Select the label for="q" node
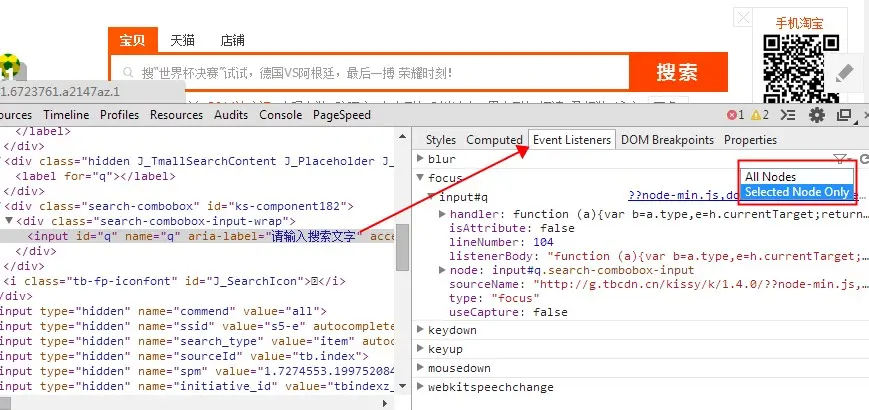Image resolution: width=869 pixels, height=410 pixels. 96,176
